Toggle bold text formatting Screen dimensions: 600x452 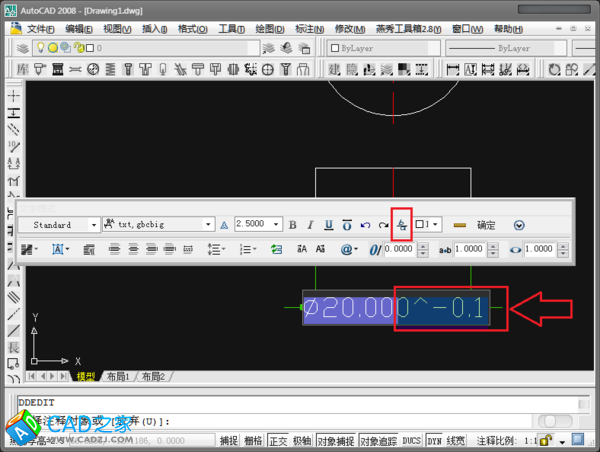pos(293,225)
